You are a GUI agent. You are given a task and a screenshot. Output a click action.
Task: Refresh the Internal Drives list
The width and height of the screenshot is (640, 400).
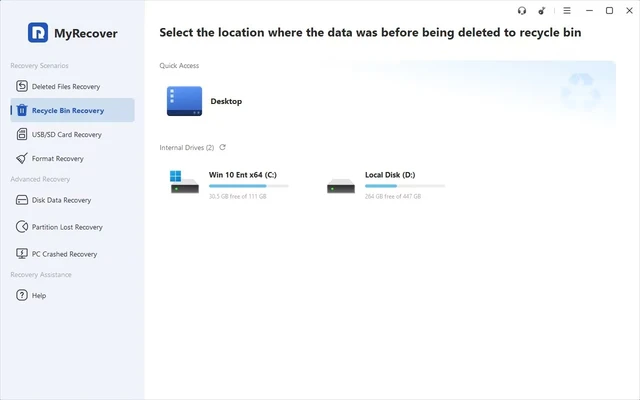(222, 147)
